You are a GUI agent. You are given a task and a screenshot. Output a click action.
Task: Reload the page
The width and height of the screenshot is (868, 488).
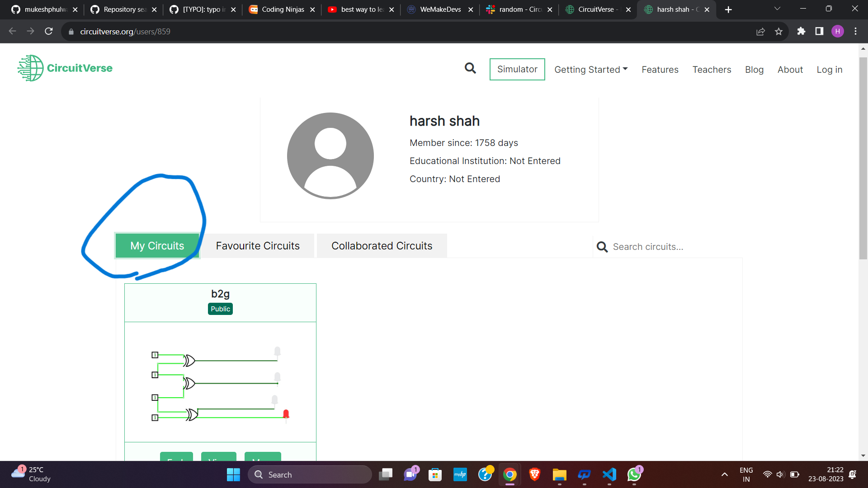click(x=49, y=31)
